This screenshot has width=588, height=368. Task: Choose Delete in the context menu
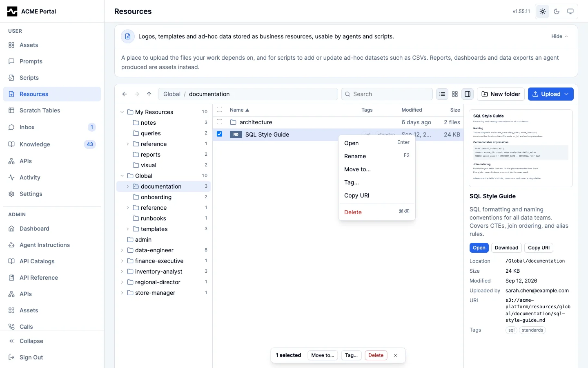pyautogui.click(x=377, y=212)
